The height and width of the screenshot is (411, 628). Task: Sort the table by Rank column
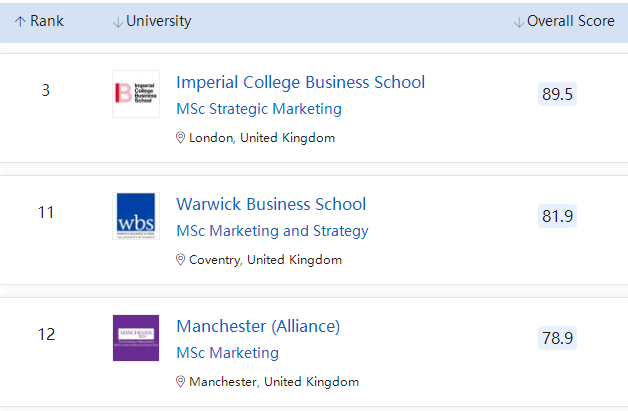click(46, 22)
